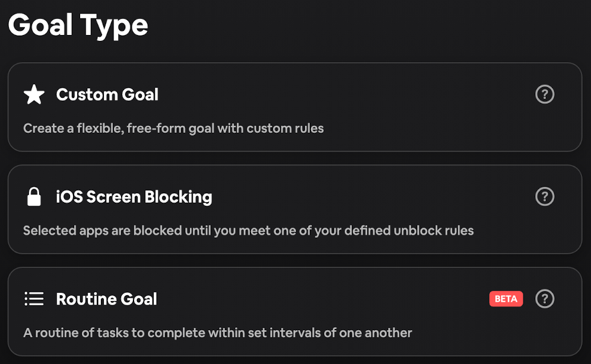Open the help icon for Custom Goal
Image resolution: width=591 pixels, height=364 pixels.
tap(545, 94)
